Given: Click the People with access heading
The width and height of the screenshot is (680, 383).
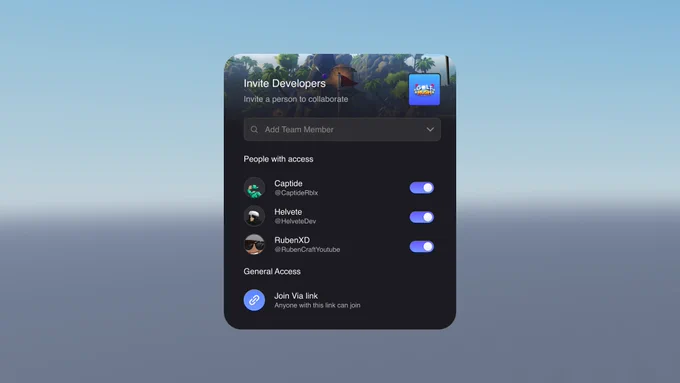Looking at the screenshot, I should pos(278,159).
